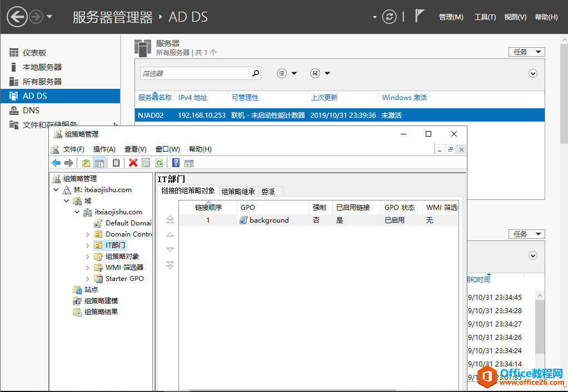The image size is (568, 392).
Task: Open the lower 任务 dropdown
Action: [527, 234]
